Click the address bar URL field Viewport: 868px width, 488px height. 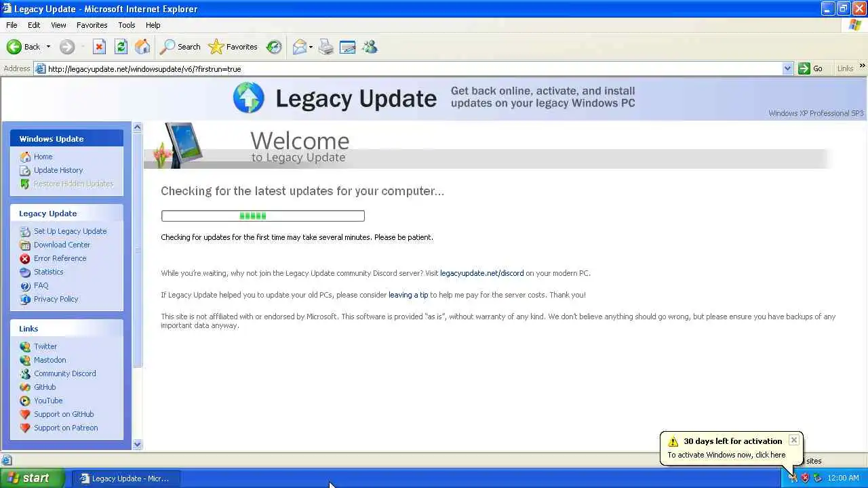click(x=414, y=68)
